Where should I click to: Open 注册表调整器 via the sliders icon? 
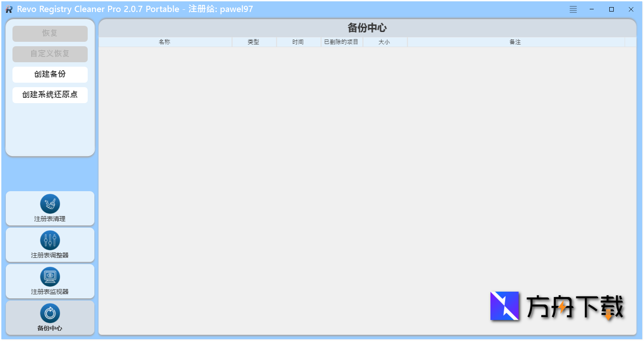tap(50, 240)
